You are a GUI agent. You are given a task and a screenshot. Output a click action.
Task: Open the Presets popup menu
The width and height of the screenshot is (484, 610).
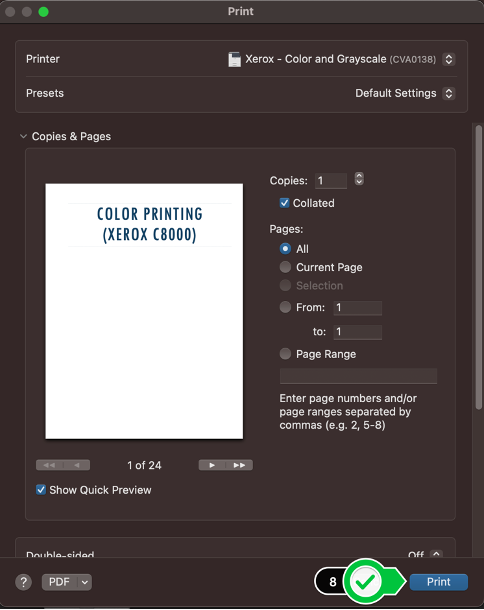(449, 93)
